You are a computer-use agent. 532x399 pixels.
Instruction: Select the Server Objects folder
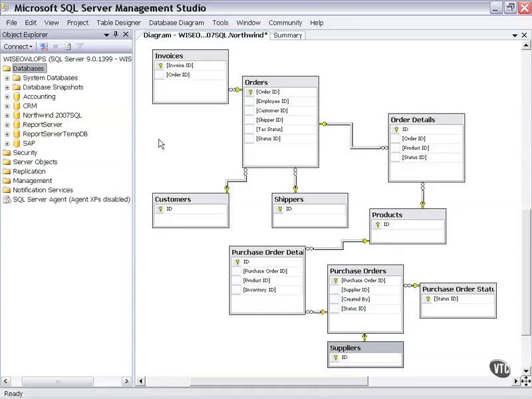click(x=35, y=162)
